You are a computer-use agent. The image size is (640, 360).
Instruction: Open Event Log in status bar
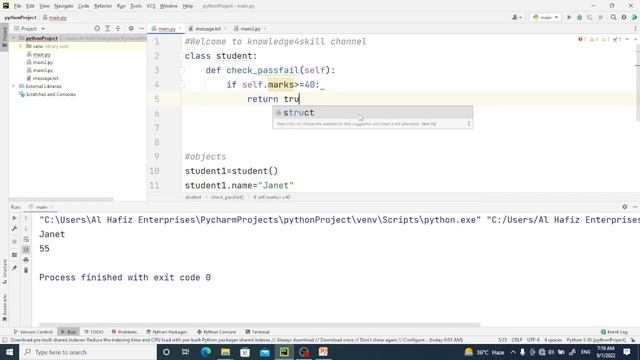coord(614,332)
